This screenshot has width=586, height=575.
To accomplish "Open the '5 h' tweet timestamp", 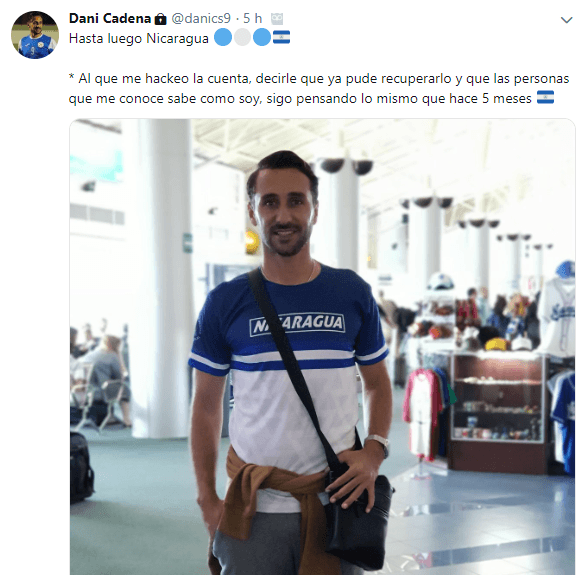I will coord(252,19).
